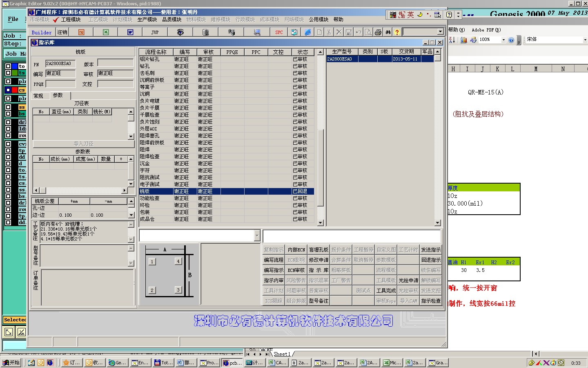The image size is (588, 368).
Task: Expand the Excel toolbar options chevron
Action: [519, 40]
